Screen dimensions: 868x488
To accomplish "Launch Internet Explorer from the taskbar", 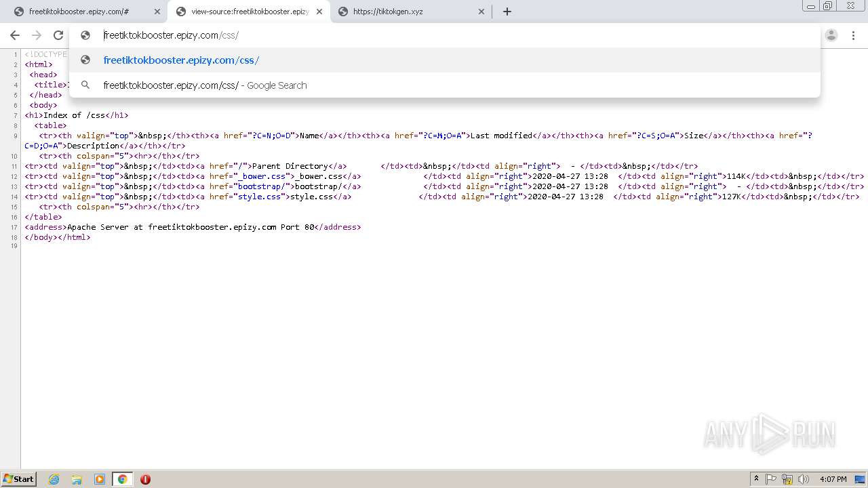I will coord(54,479).
